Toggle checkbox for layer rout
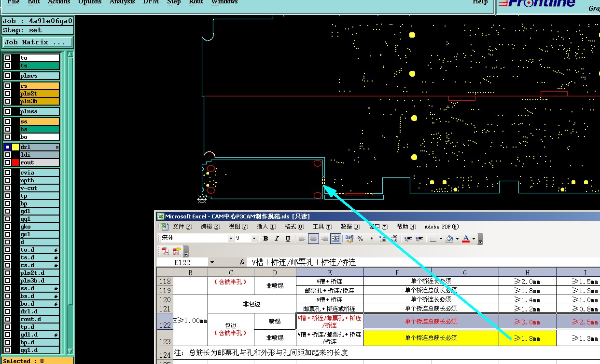This screenshot has width=600, height=364. pyautogui.click(x=8, y=162)
